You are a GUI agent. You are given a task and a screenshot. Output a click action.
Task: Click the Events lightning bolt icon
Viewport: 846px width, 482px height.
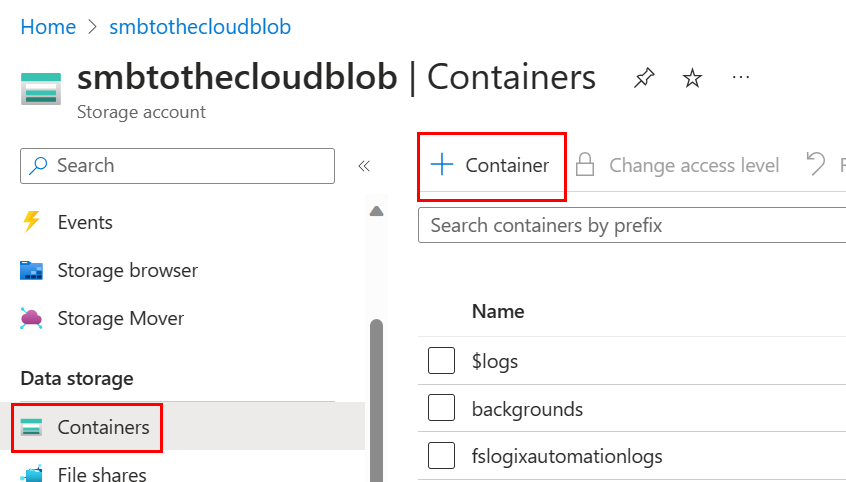(x=32, y=222)
